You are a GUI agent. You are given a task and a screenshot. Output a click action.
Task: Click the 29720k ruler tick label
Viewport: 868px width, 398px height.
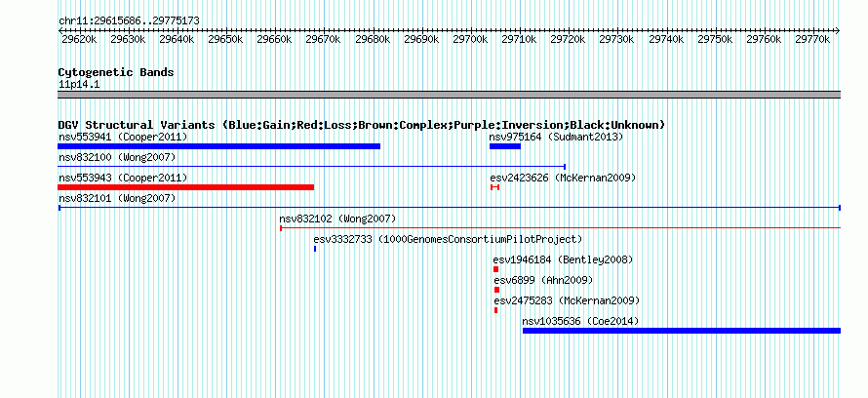pos(568,39)
